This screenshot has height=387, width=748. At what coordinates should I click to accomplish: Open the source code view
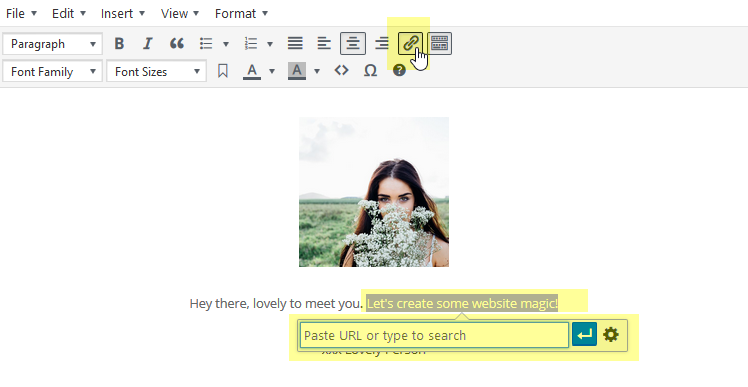tap(342, 71)
